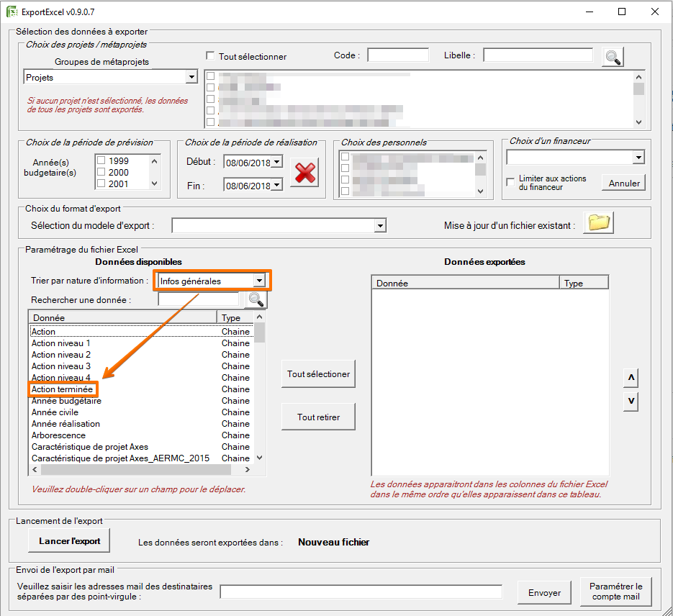The width and height of the screenshot is (673, 616).
Task: Click the mail recipients input field
Action: pyautogui.click(x=361, y=592)
